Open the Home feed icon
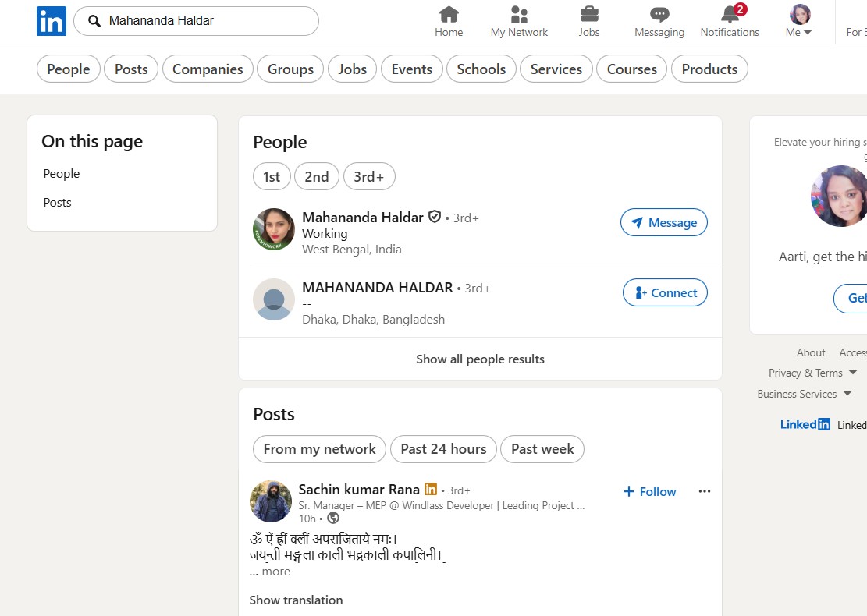The height and width of the screenshot is (616, 867). coord(449,15)
